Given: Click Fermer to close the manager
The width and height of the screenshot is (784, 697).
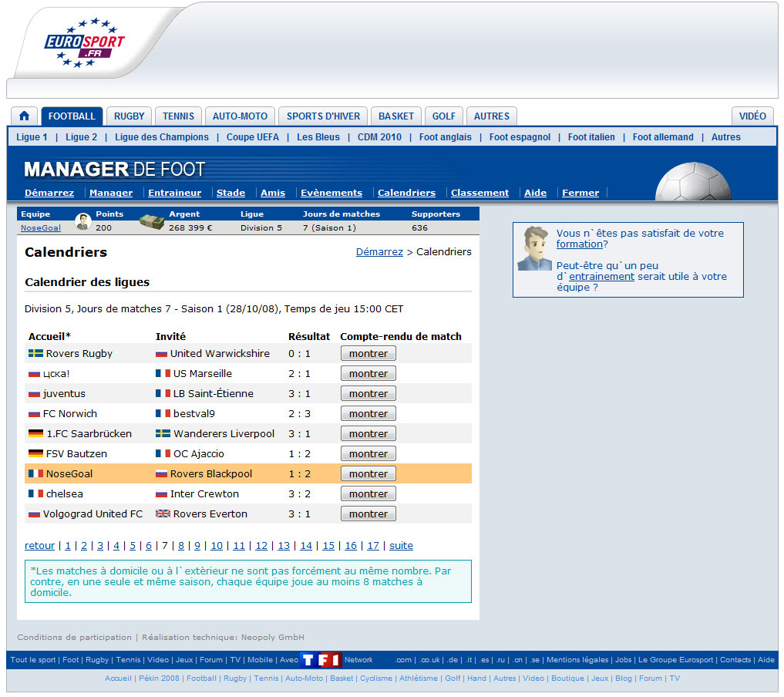Looking at the screenshot, I should pyautogui.click(x=580, y=193).
